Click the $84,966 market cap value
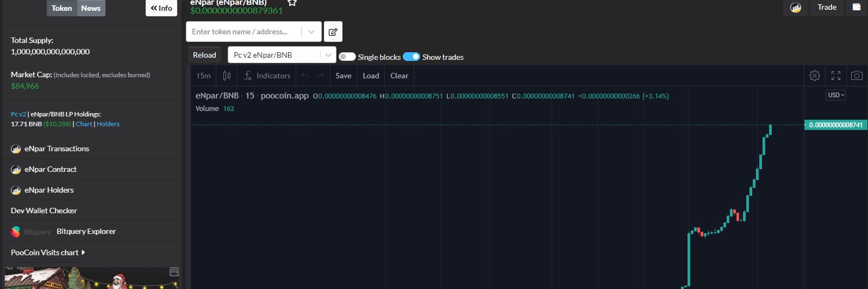 25,86
